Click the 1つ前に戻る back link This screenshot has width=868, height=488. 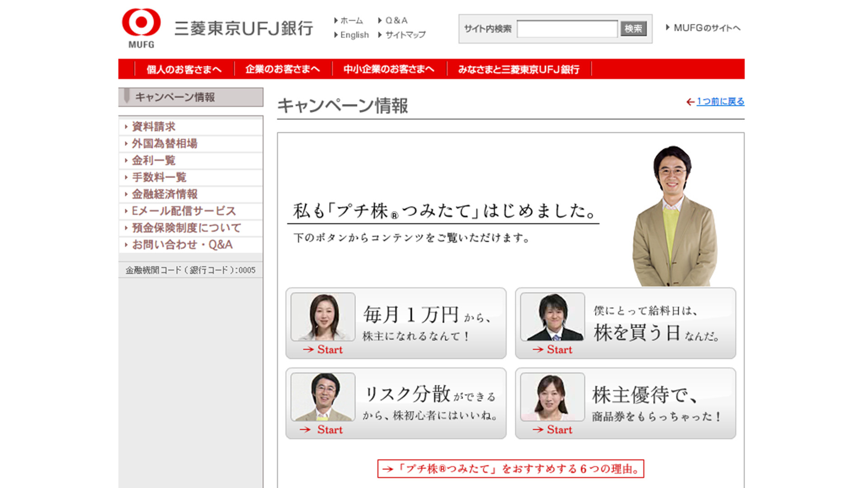point(720,102)
